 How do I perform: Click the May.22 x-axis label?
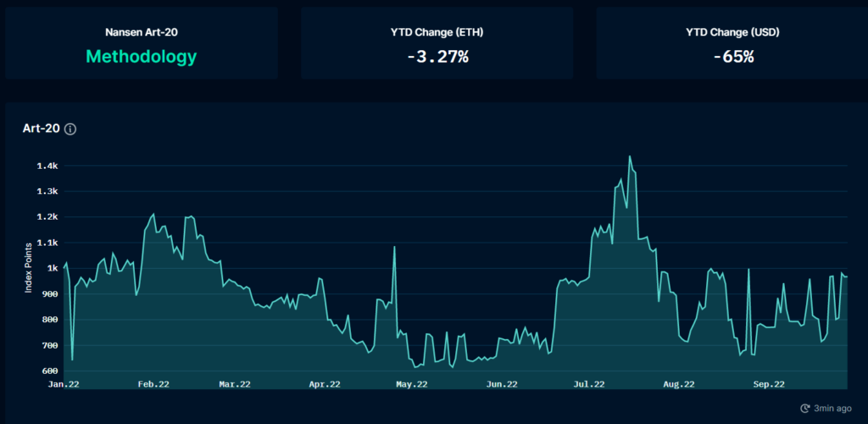[410, 384]
